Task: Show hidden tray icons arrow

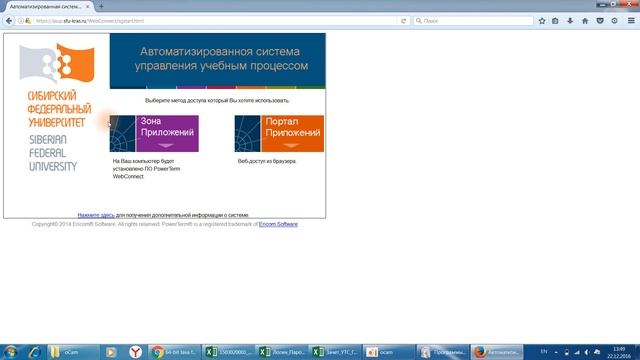Action: coord(556,352)
